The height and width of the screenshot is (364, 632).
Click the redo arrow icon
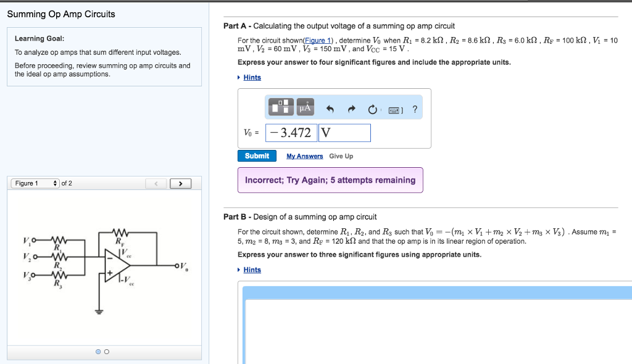coord(352,110)
